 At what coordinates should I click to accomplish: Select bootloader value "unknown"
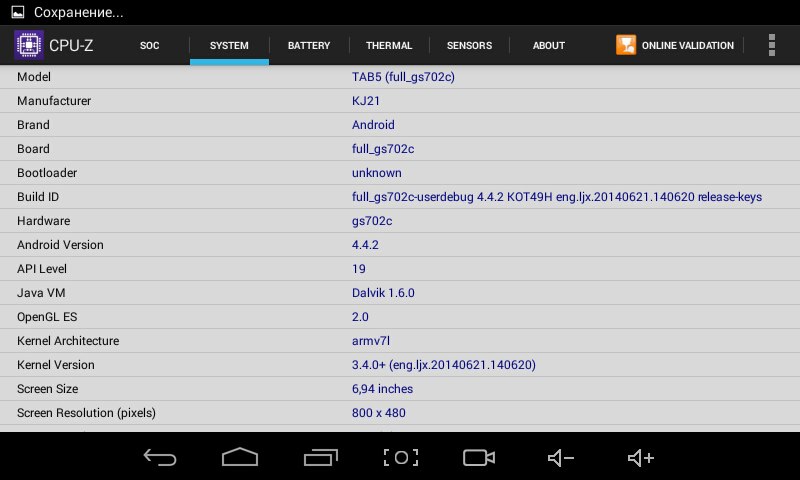377,172
